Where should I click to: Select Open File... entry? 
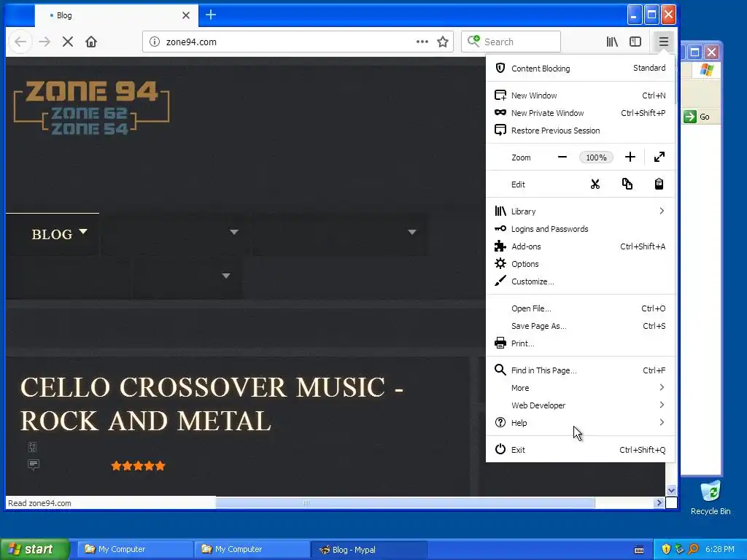pos(580,308)
